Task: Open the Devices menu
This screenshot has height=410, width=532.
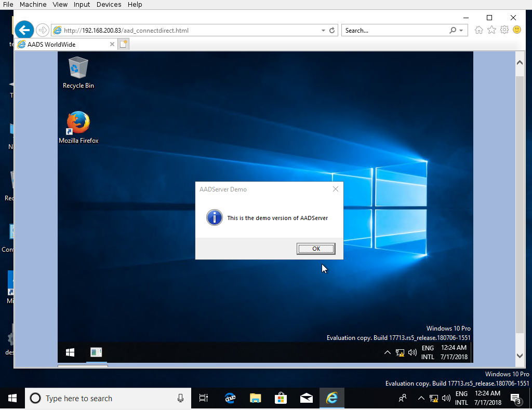Action: click(x=109, y=4)
